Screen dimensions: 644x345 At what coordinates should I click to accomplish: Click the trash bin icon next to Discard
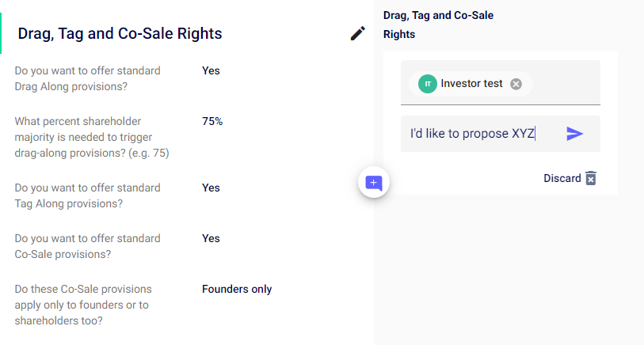tap(591, 179)
